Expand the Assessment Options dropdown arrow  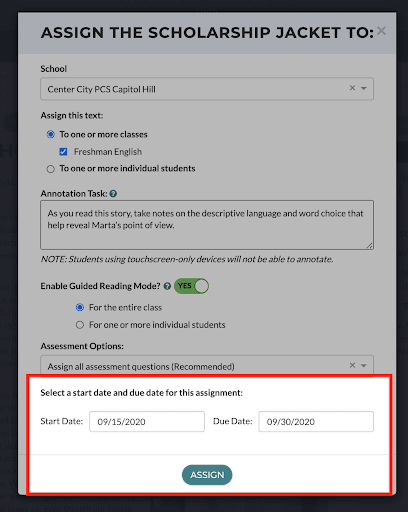coord(364,366)
